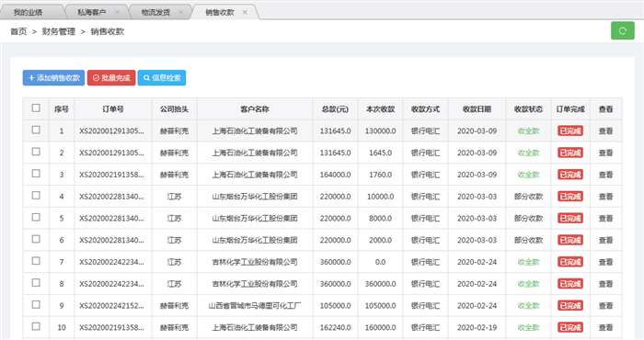Click 部分收款 status in row 5
Image resolution: width=644 pixels, height=340 pixels.
point(528,218)
